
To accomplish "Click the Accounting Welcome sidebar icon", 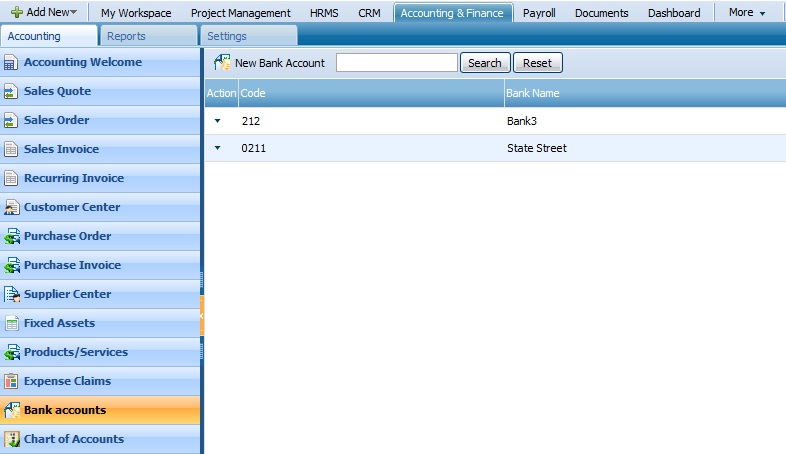I will [x=11, y=63].
